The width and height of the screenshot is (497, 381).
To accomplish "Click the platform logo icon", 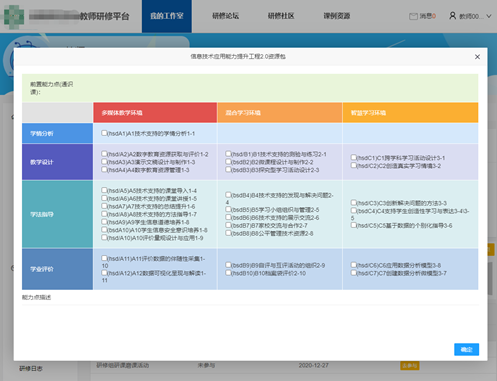I will tap(14, 16).
